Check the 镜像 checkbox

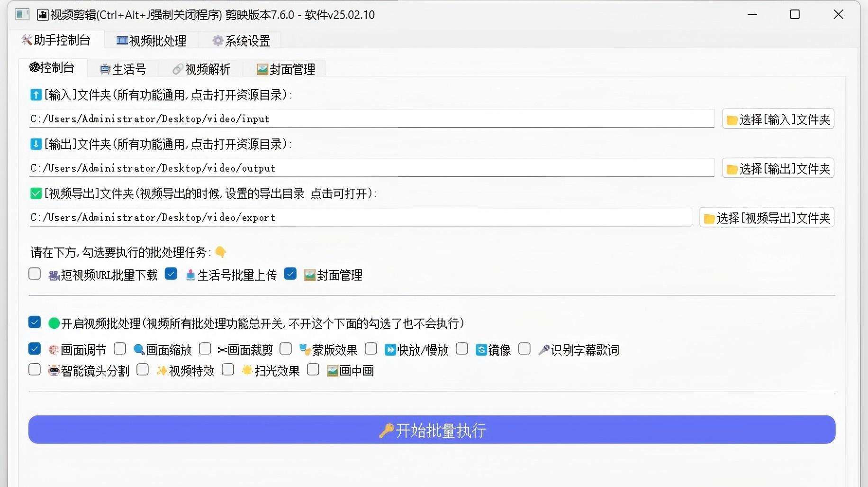[x=462, y=349]
